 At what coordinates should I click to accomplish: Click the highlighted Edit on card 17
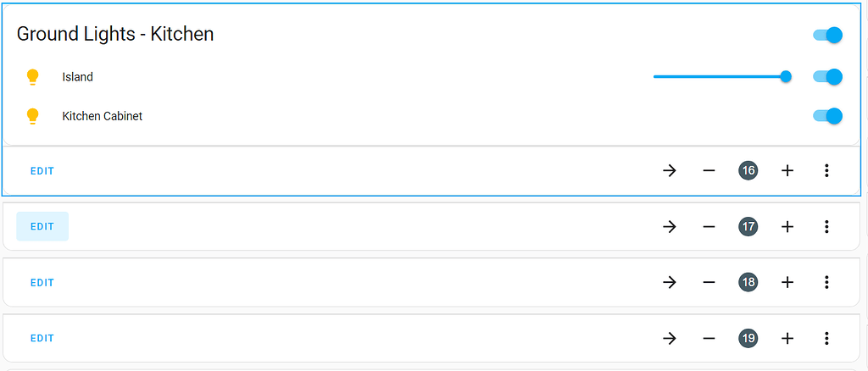click(x=42, y=227)
